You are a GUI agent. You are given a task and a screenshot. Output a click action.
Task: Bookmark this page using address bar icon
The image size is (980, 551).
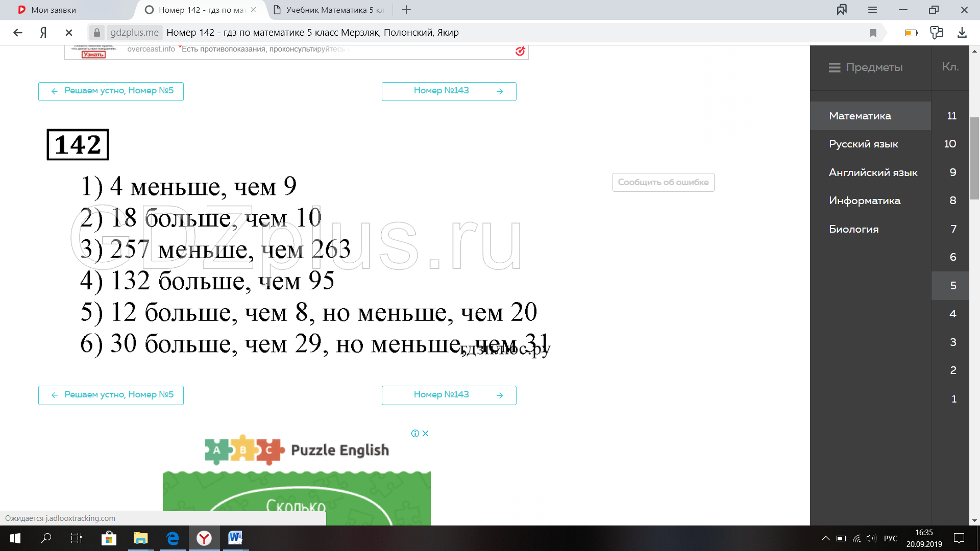(x=873, y=33)
